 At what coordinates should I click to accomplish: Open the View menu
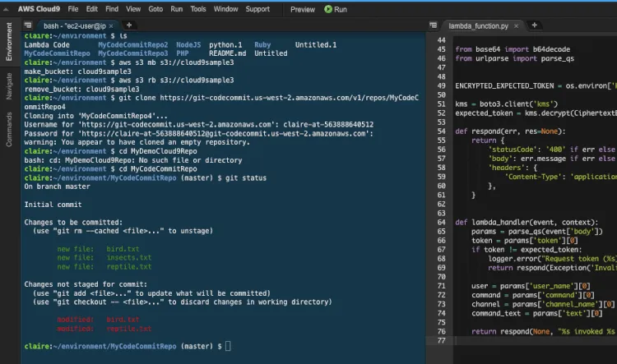coord(133,9)
